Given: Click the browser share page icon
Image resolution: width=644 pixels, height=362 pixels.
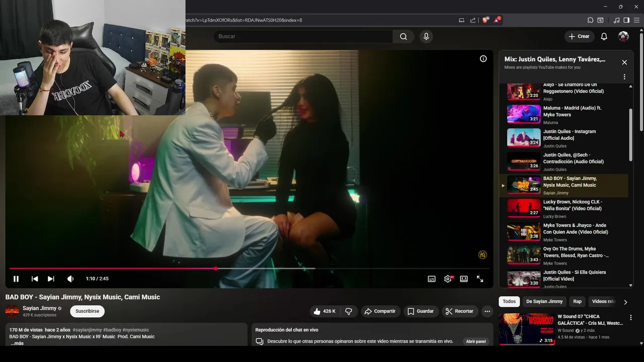Looking at the screenshot, I should point(473,20).
